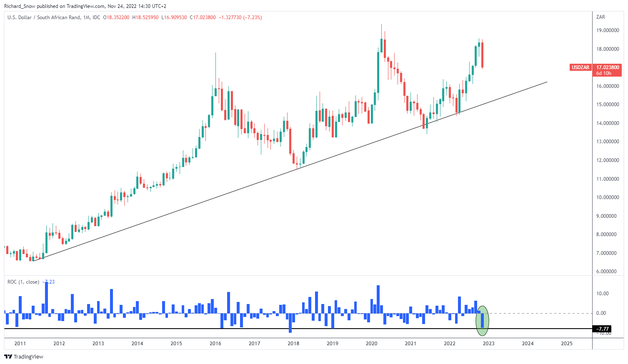Click the 'U.S. Dollar / South African Rand' title

point(44,17)
